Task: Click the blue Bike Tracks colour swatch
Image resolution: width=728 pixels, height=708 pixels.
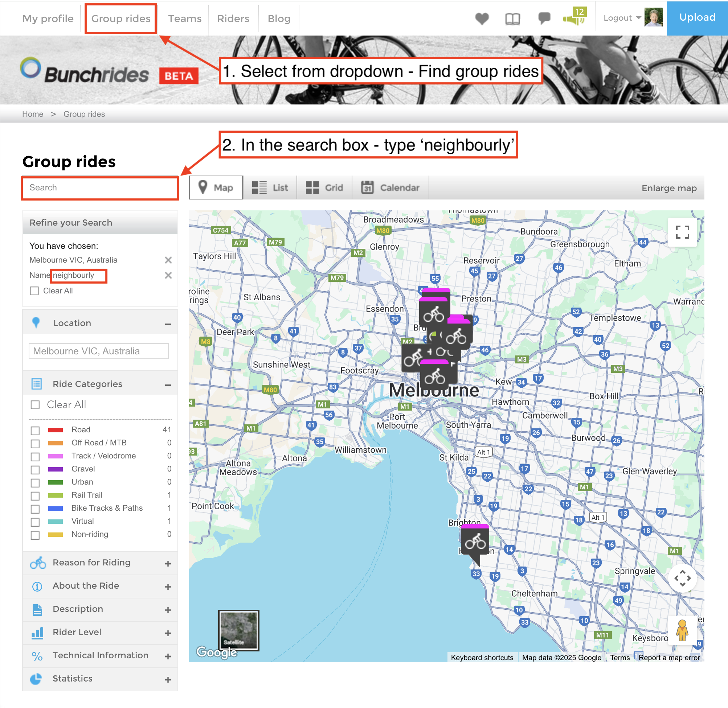Action: click(x=56, y=508)
